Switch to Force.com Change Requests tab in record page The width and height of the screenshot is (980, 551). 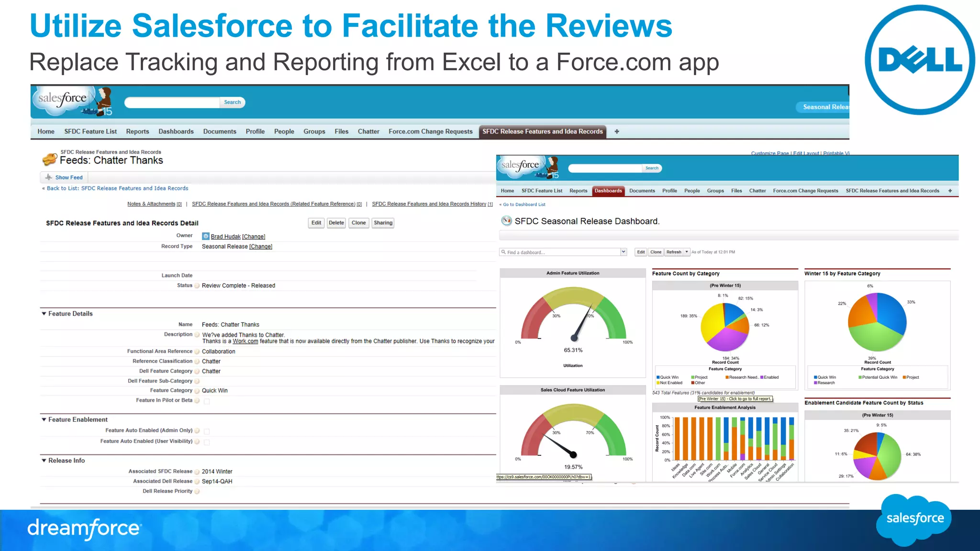pyautogui.click(x=431, y=132)
